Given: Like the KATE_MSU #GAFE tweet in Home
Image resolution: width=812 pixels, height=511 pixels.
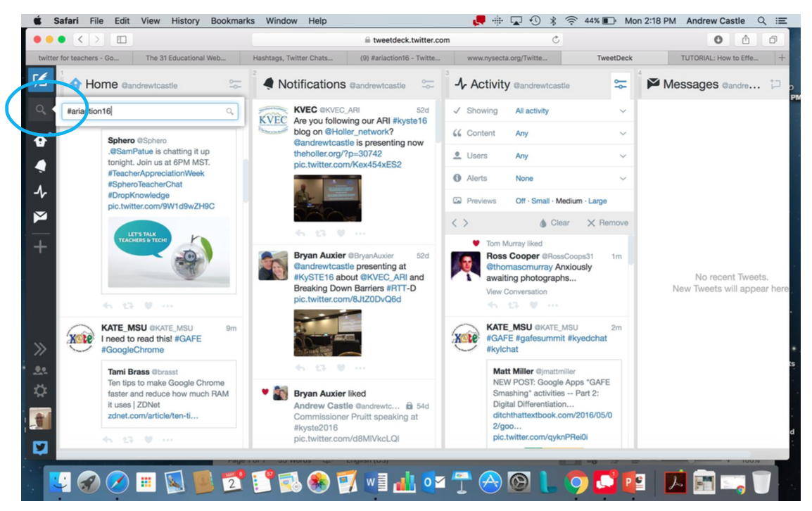Looking at the screenshot, I should 148,440.
